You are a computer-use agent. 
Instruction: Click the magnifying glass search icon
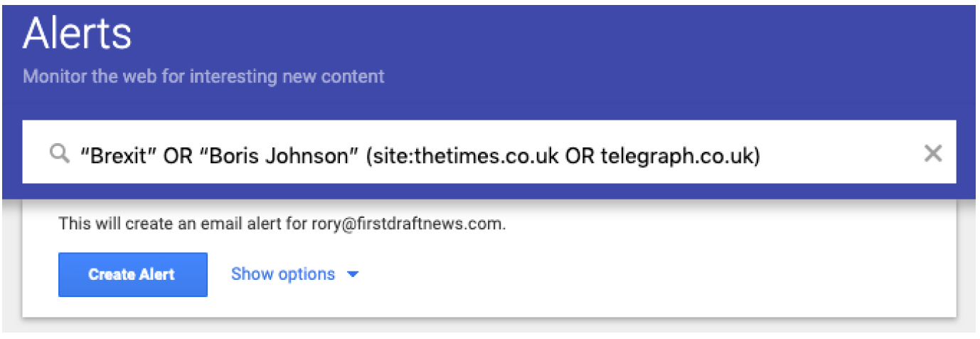pos(60,153)
